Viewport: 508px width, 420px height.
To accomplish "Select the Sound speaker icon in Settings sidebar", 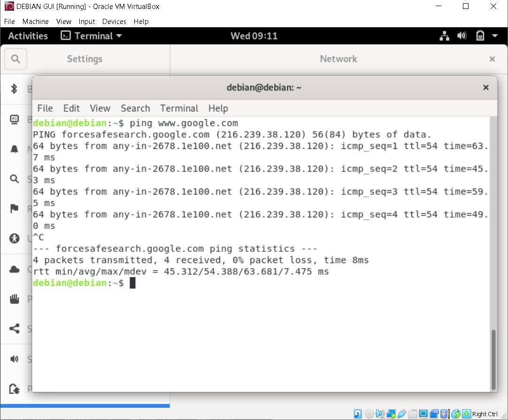I will [14, 359].
